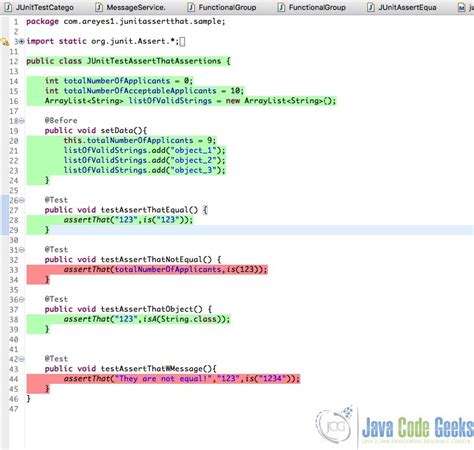Click the assertThat call on line 28

point(128,220)
